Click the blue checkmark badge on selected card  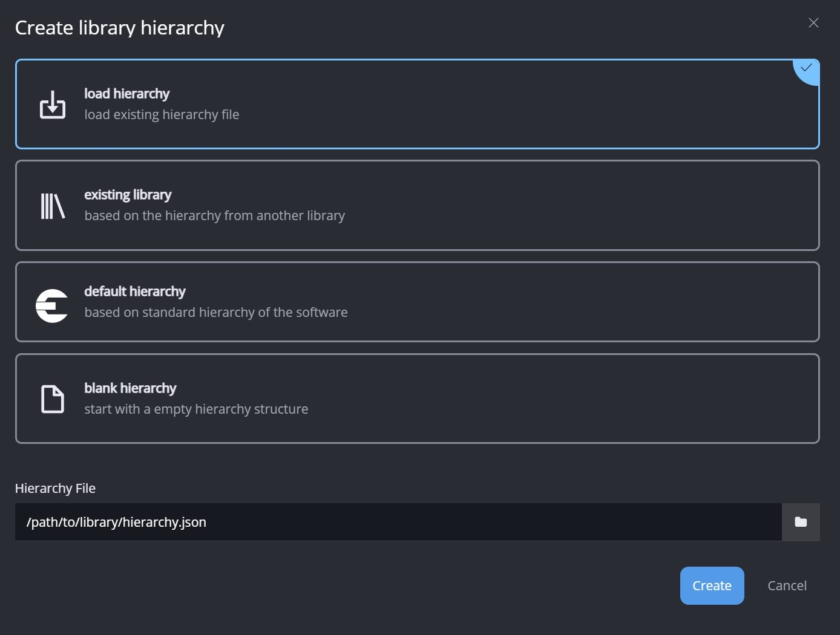(807, 69)
